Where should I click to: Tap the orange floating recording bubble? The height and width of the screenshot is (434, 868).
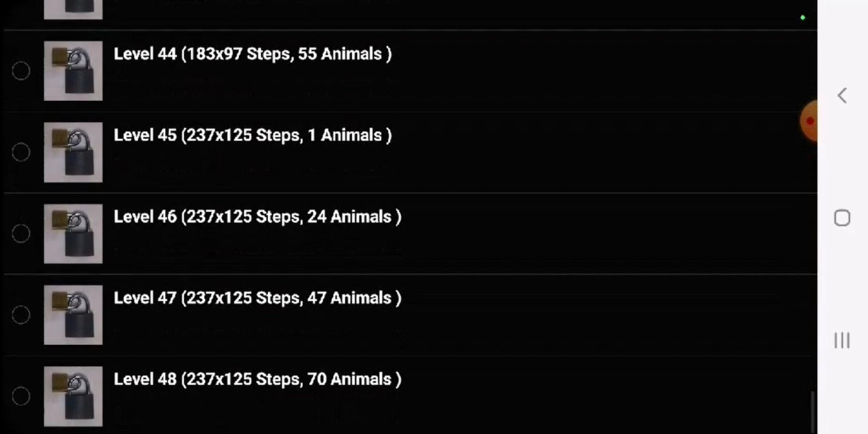(809, 121)
